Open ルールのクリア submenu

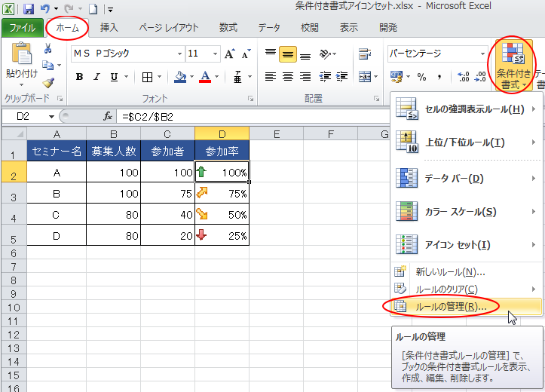(x=466, y=289)
